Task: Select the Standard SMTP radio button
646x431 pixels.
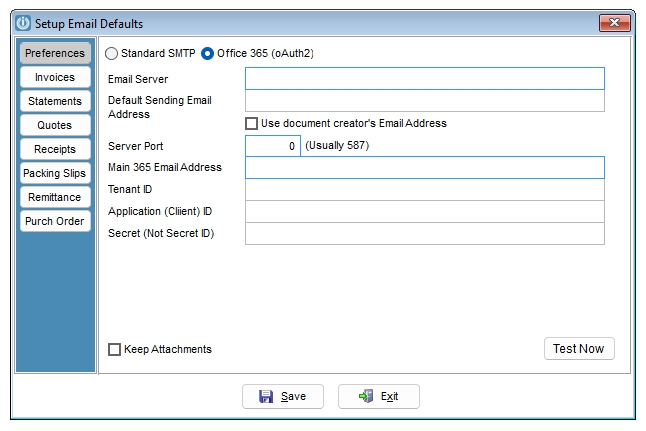Action: point(111,54)
